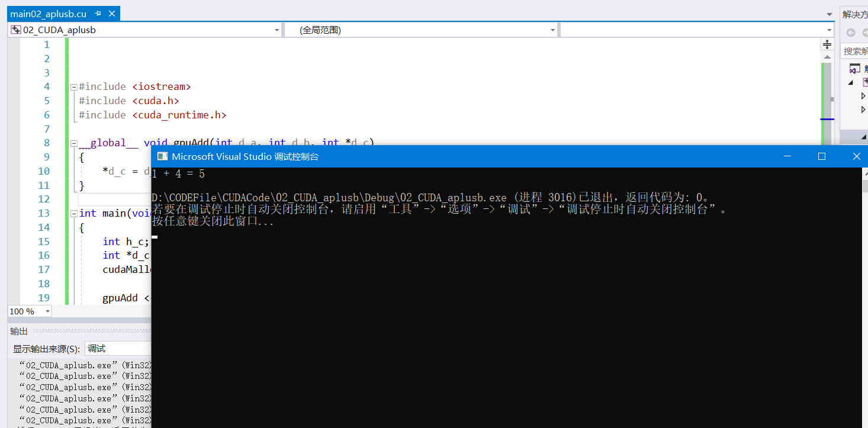Minimize the Visual Studio debug console

click(x=787, y=156)
